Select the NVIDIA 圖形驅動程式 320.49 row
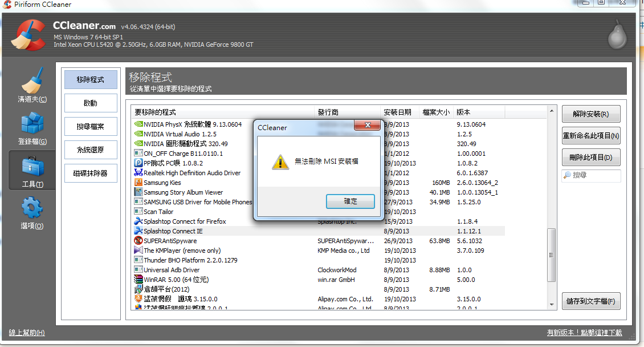Viewport: 644px width, 347px height. [318, 144]
